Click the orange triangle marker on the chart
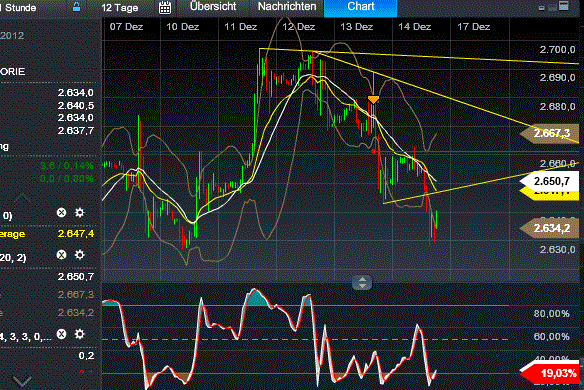Viewport: 584px width, 390px height. 373,99
